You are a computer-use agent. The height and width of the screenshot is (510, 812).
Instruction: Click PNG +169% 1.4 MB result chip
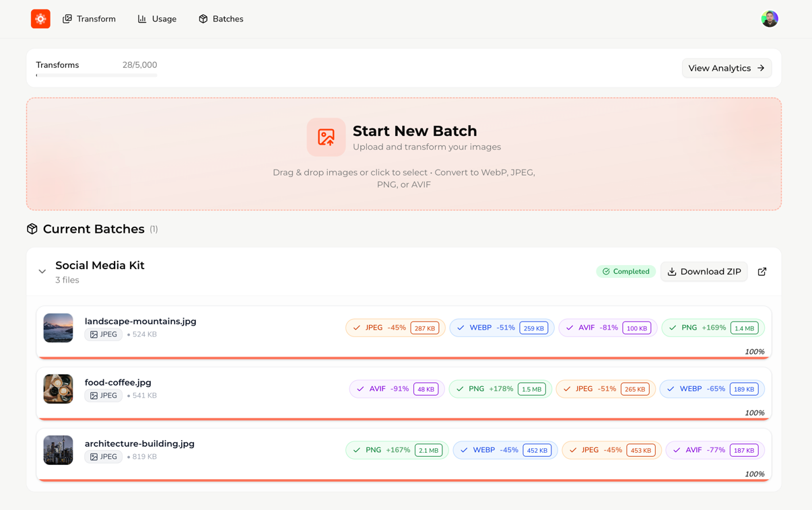tap(713, 328)
